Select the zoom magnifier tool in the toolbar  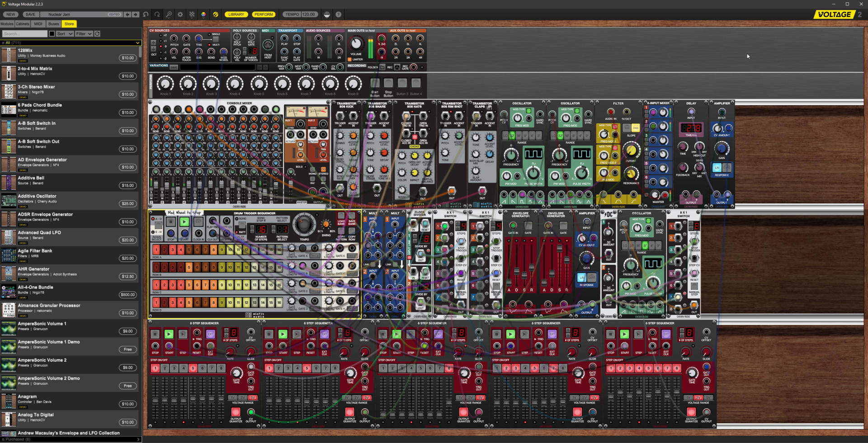169,14
